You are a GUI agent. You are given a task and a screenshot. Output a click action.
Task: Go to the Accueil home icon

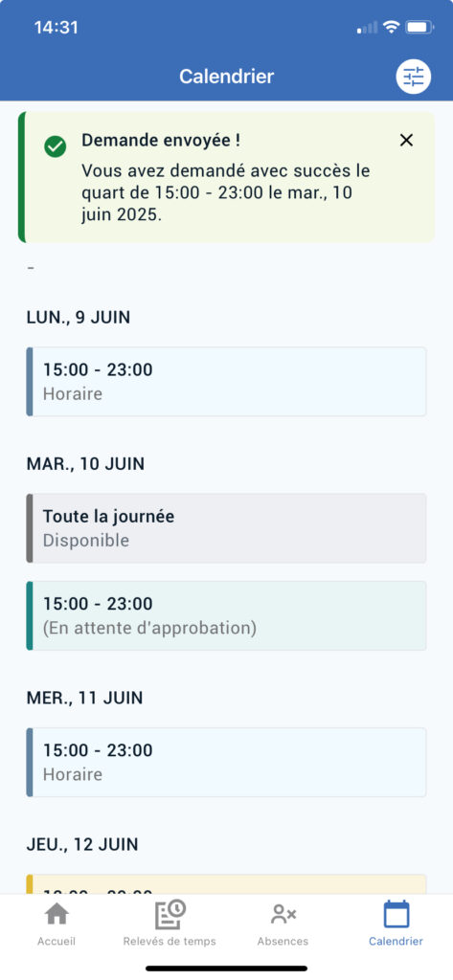point(57,915)
